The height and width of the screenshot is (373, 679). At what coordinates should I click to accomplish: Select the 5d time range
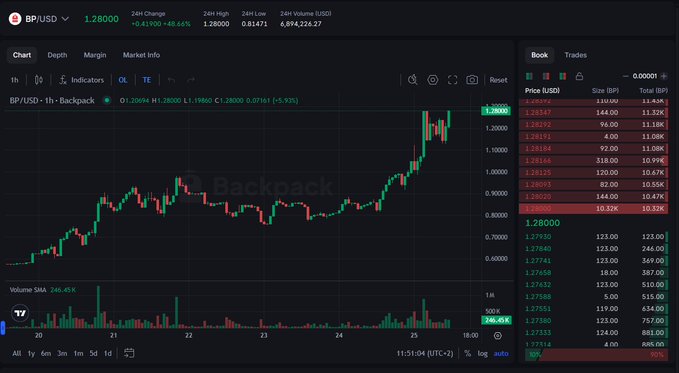(x=94, y=354)
